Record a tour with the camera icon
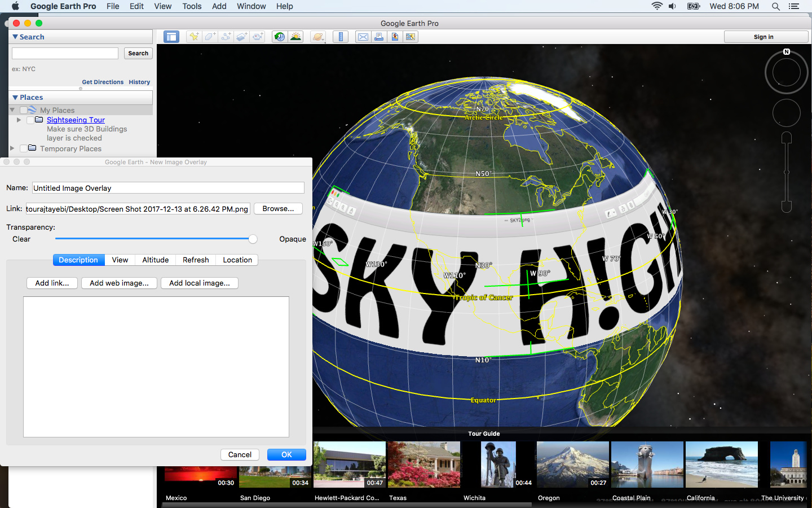Viewport: 812px width, 508px height. click(x=258, y=37)
